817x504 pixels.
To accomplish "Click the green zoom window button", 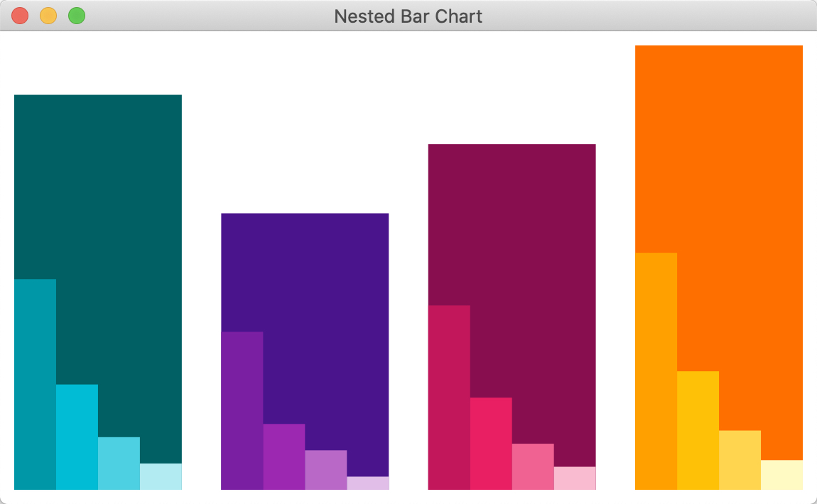I will click(x=77, y=16).
